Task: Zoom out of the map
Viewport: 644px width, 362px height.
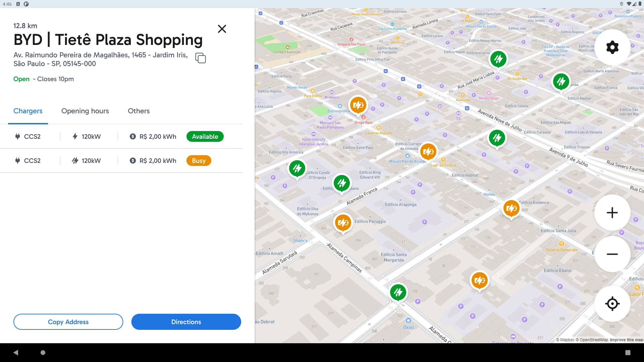Action: click(x=612, y=254)
